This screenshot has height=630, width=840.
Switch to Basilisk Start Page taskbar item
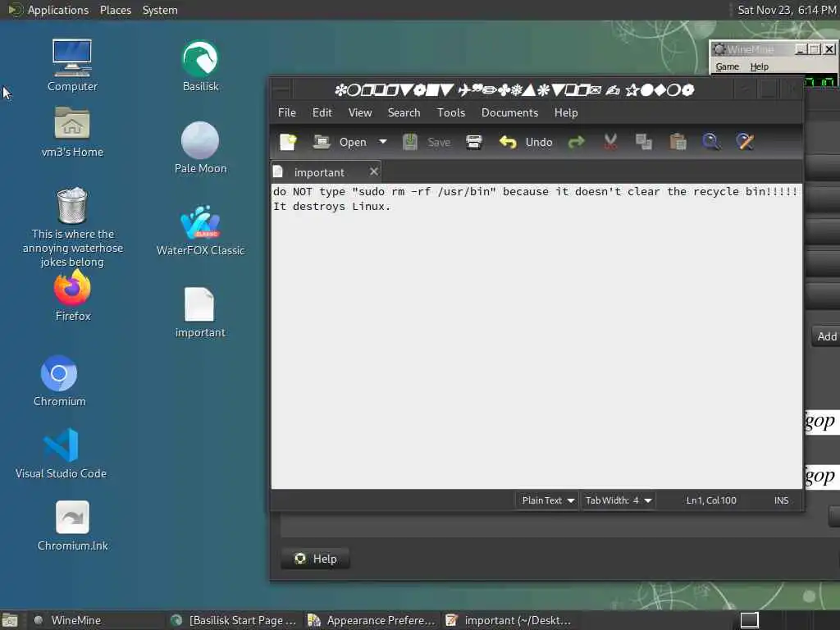235,620
